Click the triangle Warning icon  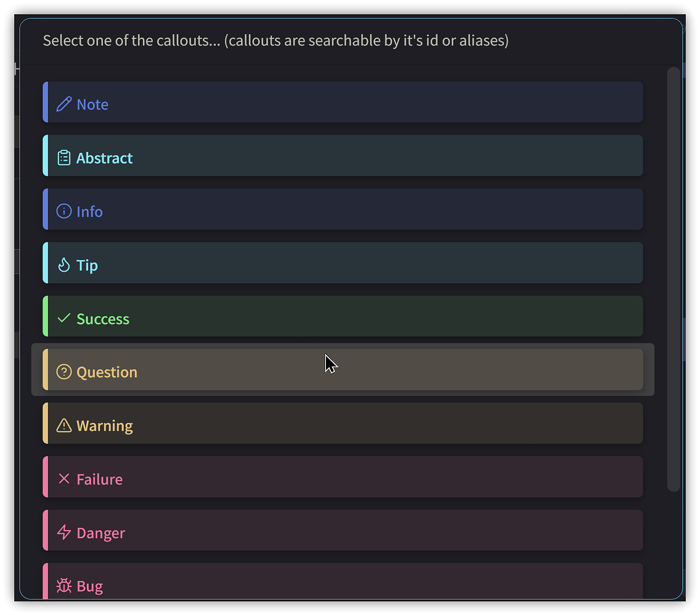tap(63, 425)
